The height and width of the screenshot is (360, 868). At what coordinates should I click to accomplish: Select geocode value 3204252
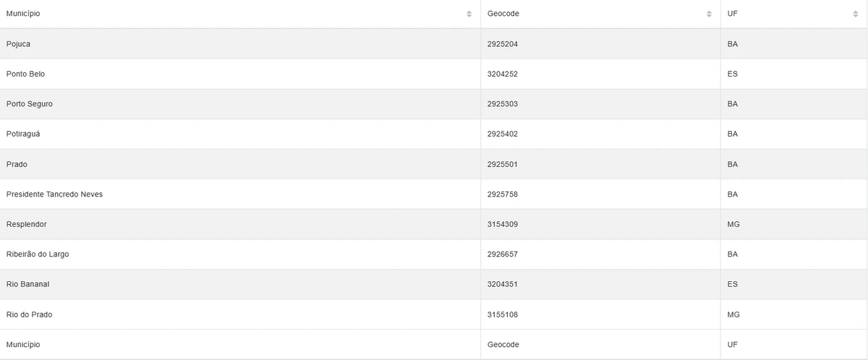[x=503, y=74]
